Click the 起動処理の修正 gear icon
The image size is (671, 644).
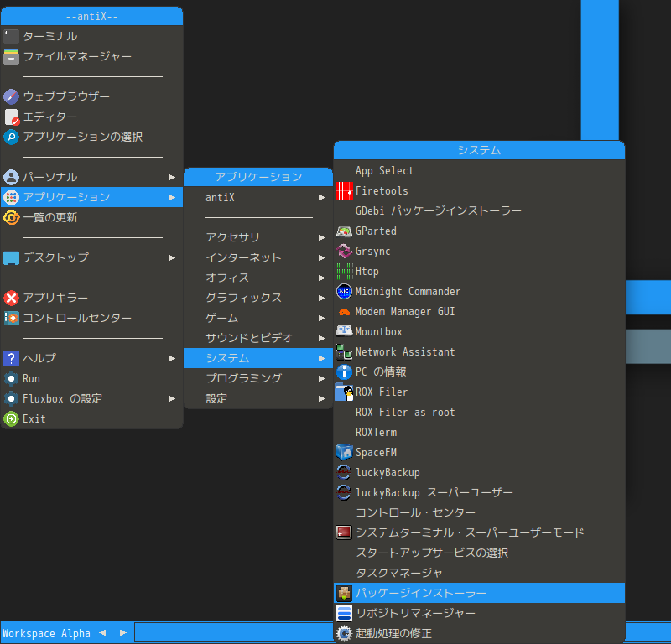(344, 633)
